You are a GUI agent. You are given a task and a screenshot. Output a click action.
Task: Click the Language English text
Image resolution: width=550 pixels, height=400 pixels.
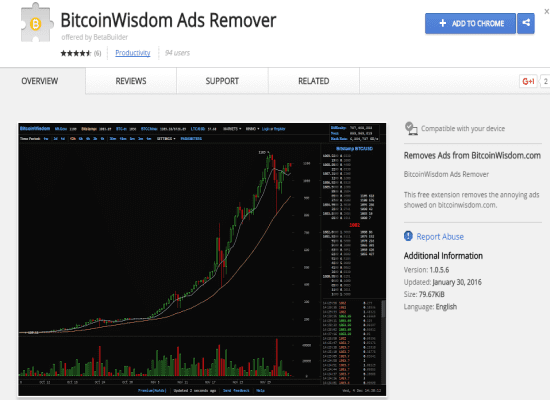[x=430, y=307]
